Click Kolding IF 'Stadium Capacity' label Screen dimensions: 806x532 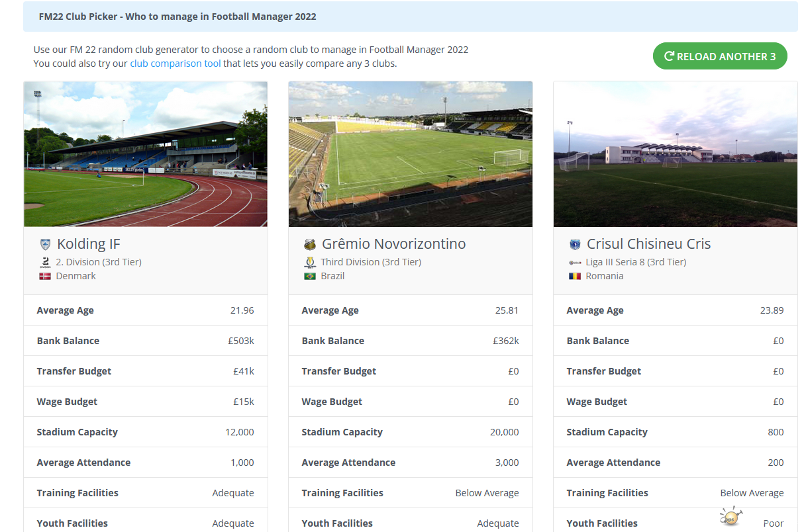(77, 432)
